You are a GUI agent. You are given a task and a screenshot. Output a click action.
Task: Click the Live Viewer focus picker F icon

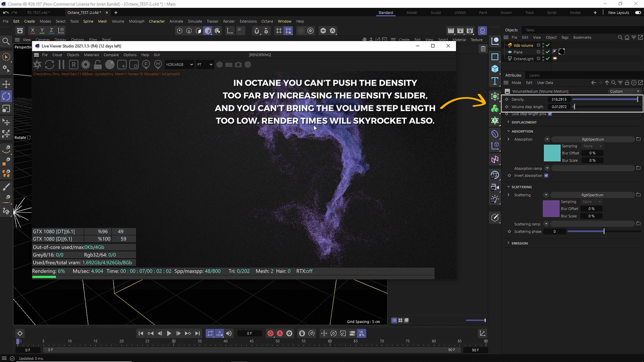point(146,65)
